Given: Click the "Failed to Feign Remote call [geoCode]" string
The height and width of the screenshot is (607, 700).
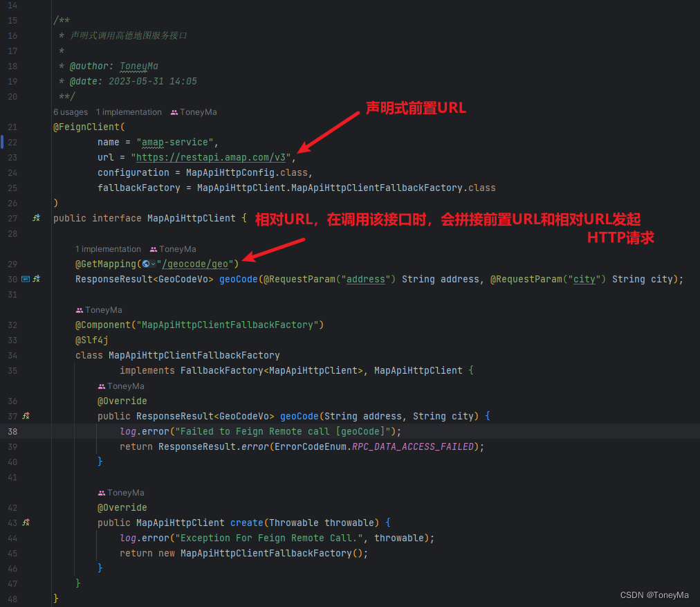Looking at the screenshot, I should (x=283, y=431).
